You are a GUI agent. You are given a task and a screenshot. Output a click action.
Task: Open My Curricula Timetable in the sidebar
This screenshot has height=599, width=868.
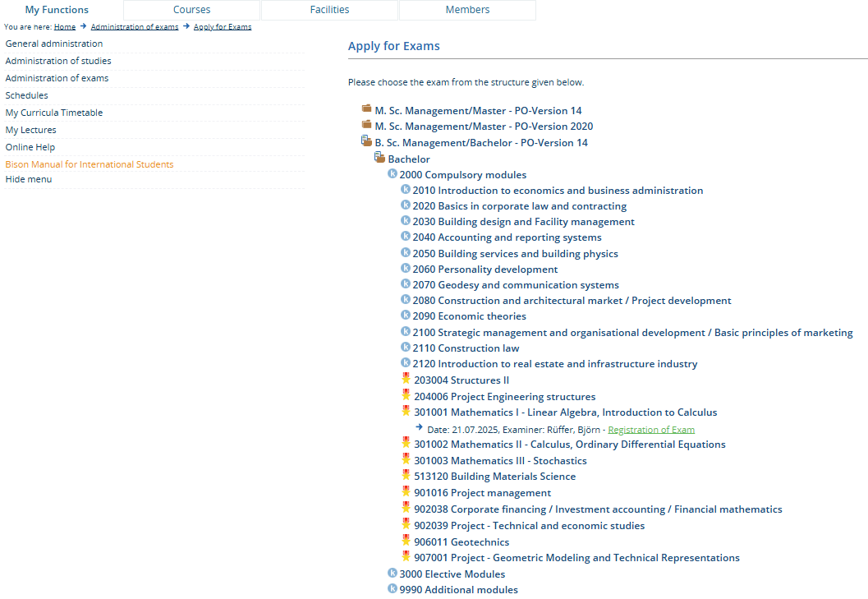point(54,113)
